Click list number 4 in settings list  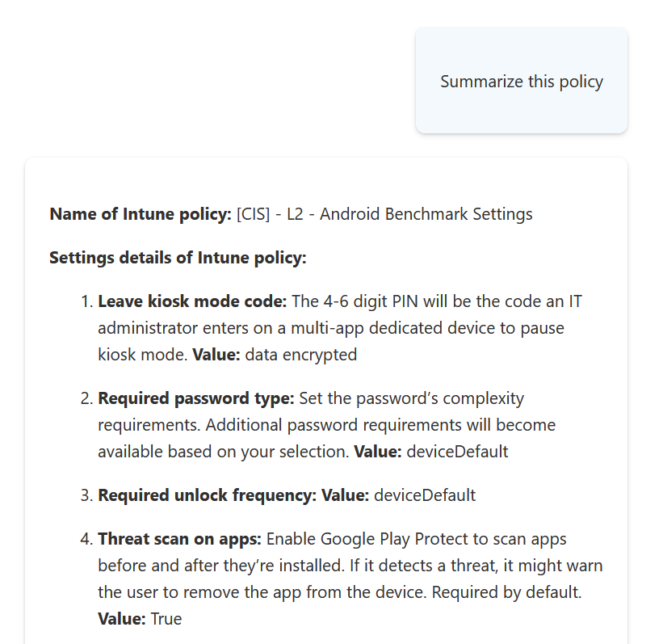[x=86, y=539]
